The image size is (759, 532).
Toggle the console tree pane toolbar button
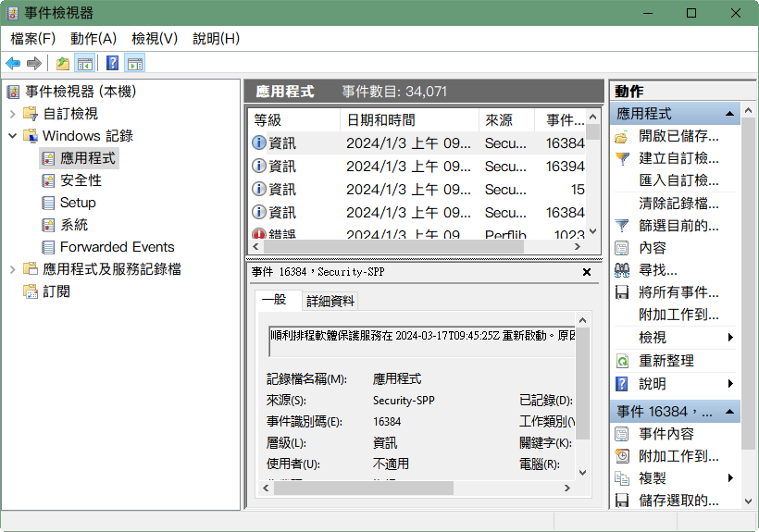(85, 63)
